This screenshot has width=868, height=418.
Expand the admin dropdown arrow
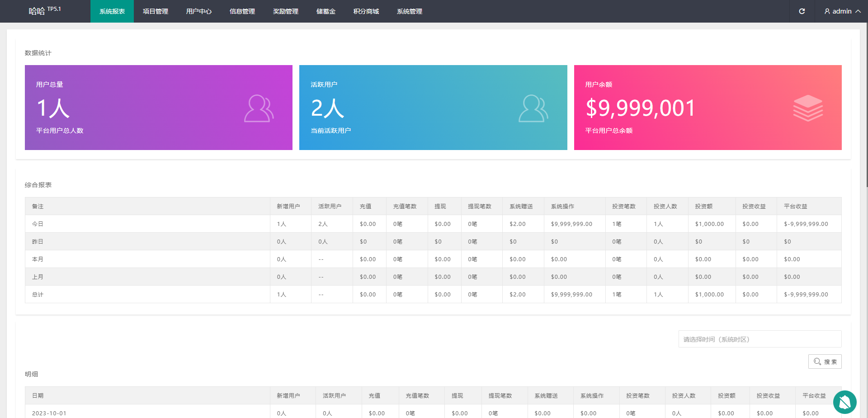(858, 11)
